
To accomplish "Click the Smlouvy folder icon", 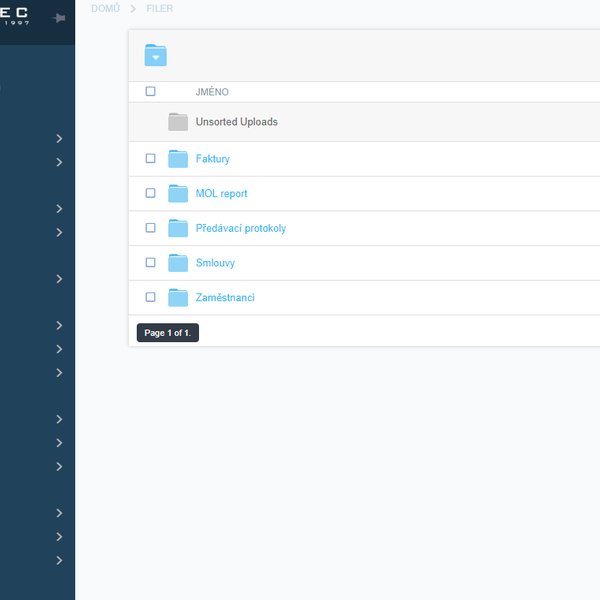I will [x=178, y=263].
